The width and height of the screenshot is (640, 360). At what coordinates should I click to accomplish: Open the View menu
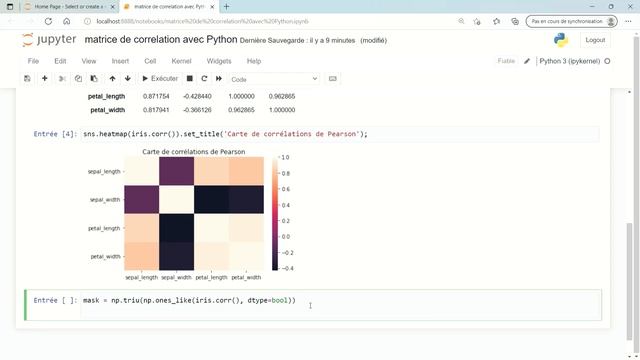coord(89,61)
